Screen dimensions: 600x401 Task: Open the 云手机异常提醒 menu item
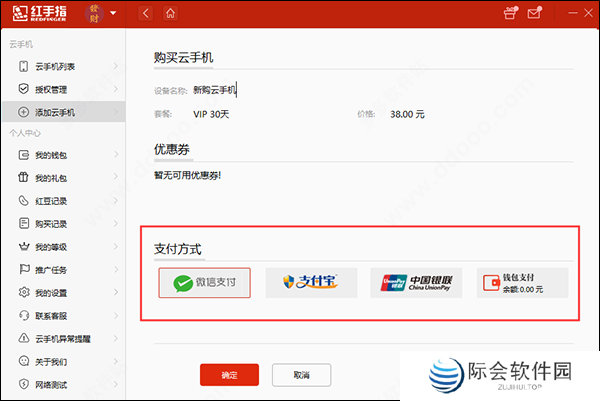coord(64,338)
